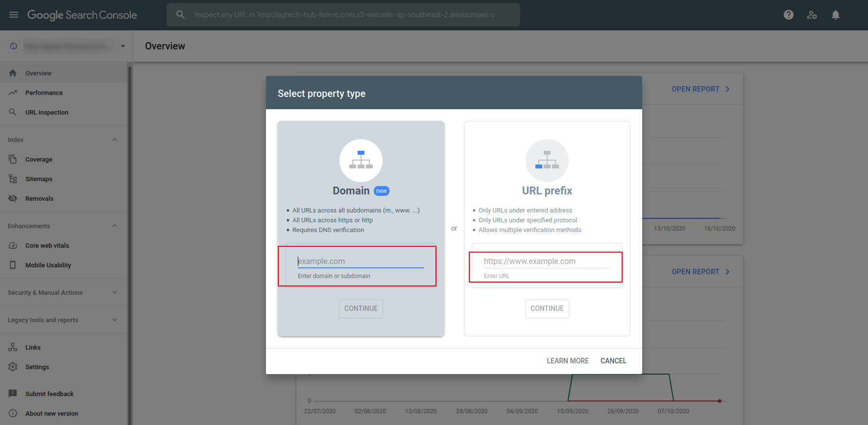Click the Coverage pages icon
The image size is (868, 425).
pos(13,159)
